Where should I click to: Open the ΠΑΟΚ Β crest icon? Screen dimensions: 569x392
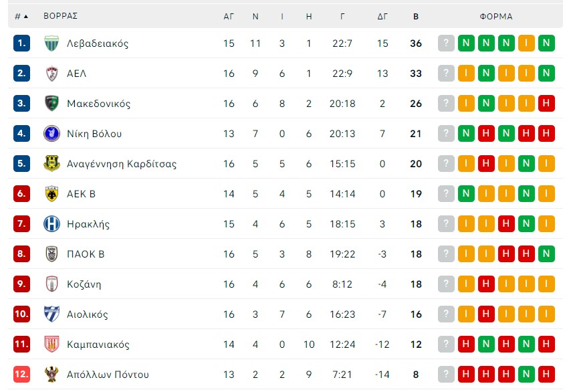[x=51, y=254]
